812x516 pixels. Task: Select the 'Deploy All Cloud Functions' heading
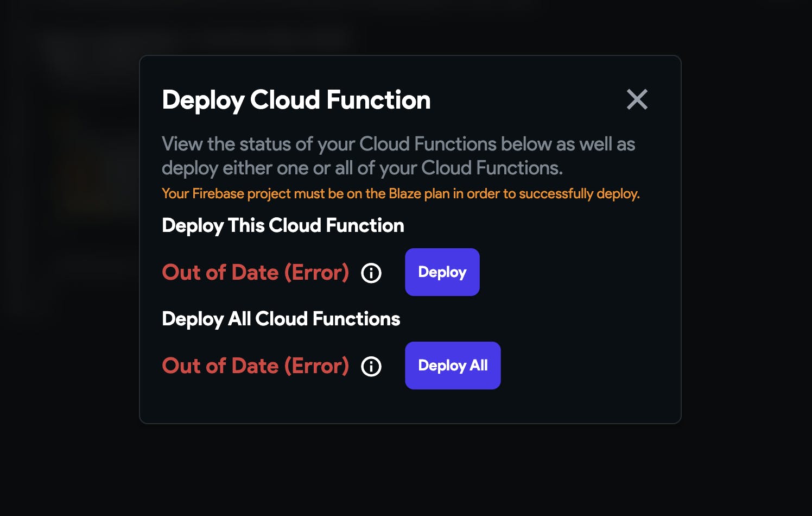281,319
